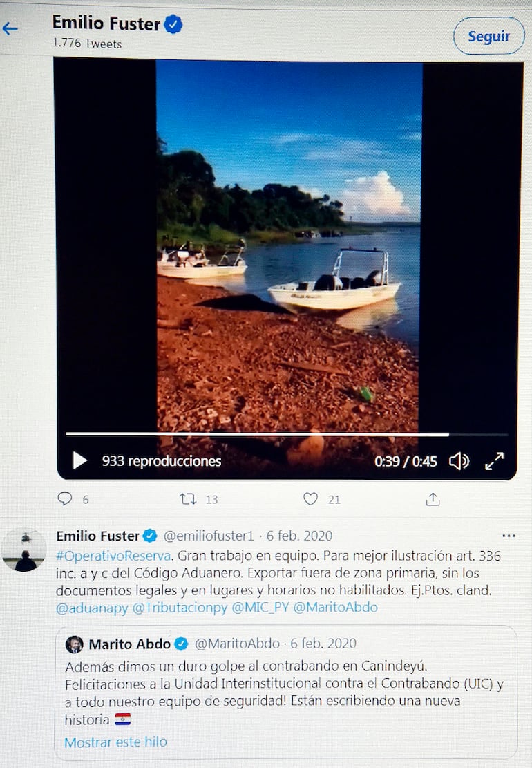Open the @Tributacionpy mention
This screenshot has width=532, height=768.
[180, 608]
